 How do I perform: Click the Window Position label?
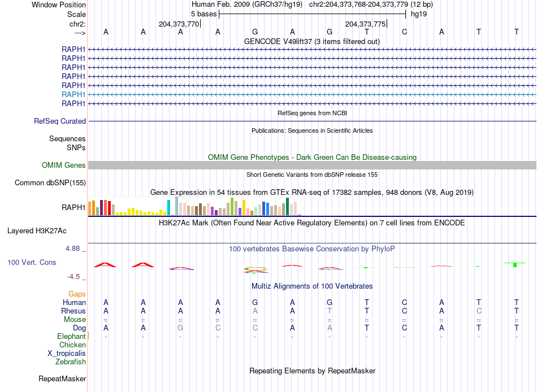pyautogui.click(x=59, y=5)
